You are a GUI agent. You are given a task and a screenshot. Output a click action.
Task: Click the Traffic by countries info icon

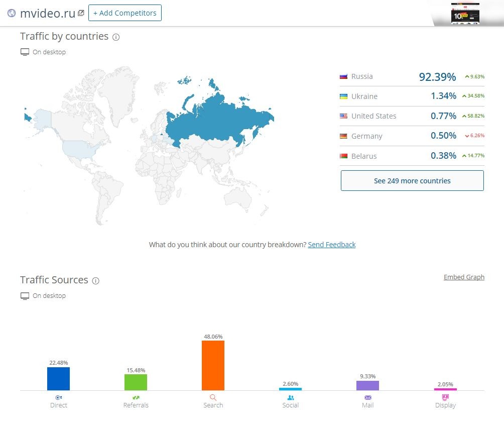(x=116, y=37)
